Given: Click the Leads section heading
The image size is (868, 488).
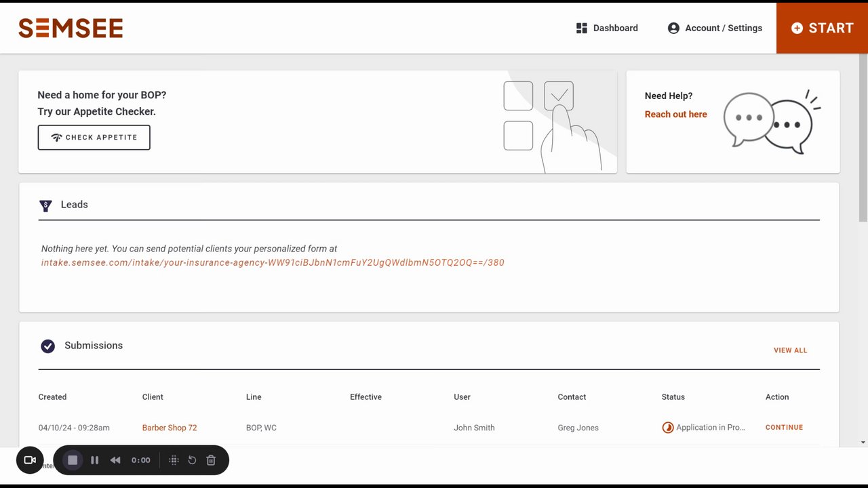Looking at the screenshot, I should coord(74,205).
